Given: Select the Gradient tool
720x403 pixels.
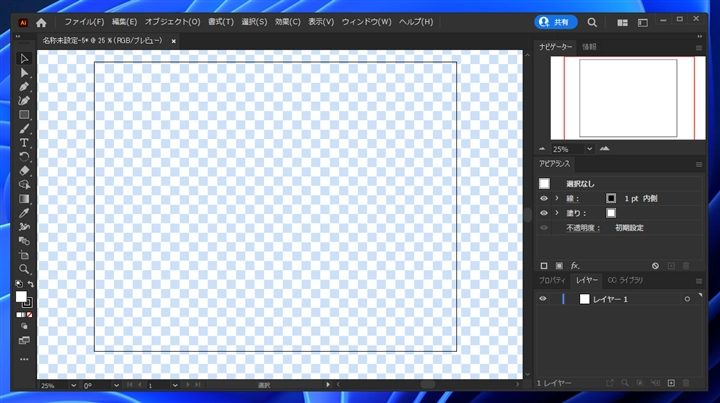Looking at the screenshot, I should click(x=24, y=199).
